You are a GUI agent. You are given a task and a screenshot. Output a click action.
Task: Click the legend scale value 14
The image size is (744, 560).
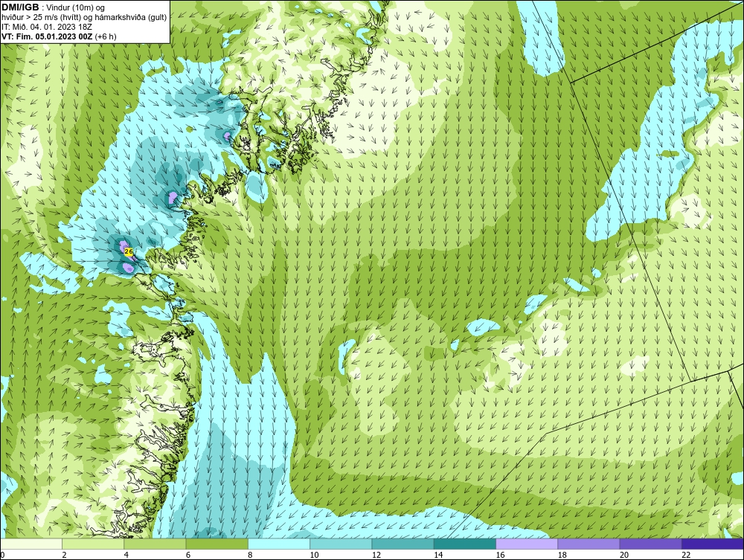click(438, 556)
